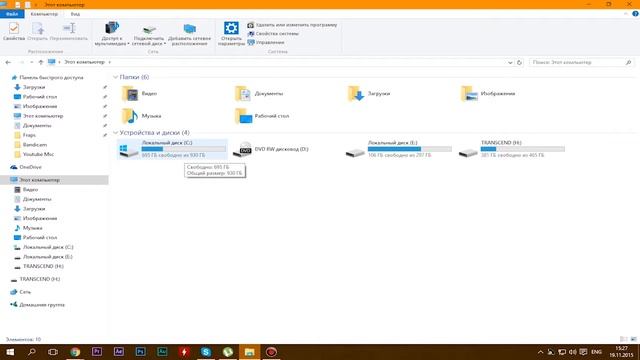Click the highlighted Этот компьютер sidebar node

[x=54, y=180]
